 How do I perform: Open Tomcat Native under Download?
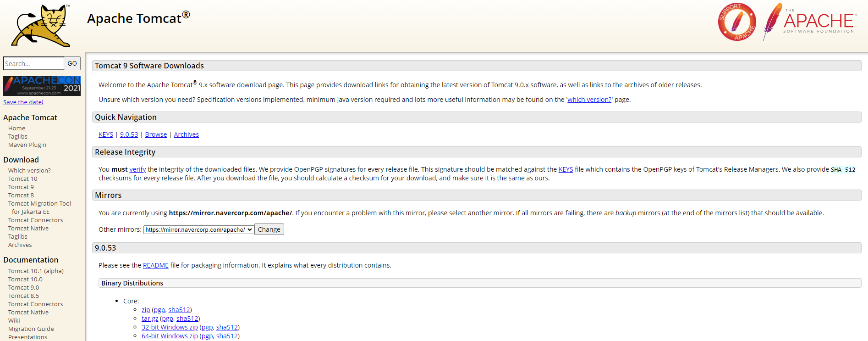28,228
